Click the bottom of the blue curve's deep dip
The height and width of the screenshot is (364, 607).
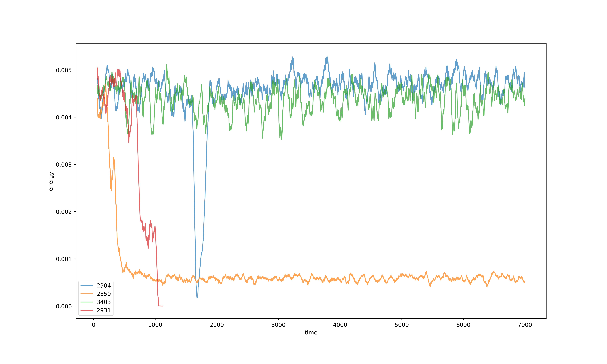[x=197, y=298]
